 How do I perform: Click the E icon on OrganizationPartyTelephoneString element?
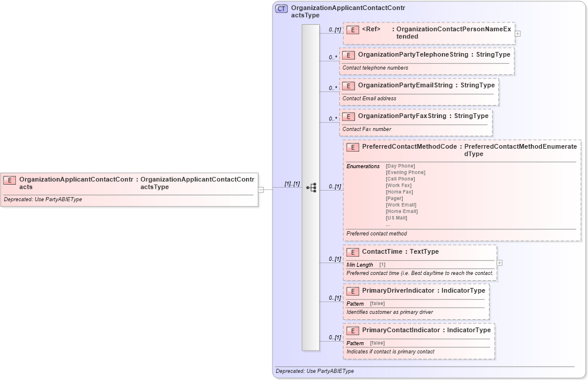coord(349,55)
